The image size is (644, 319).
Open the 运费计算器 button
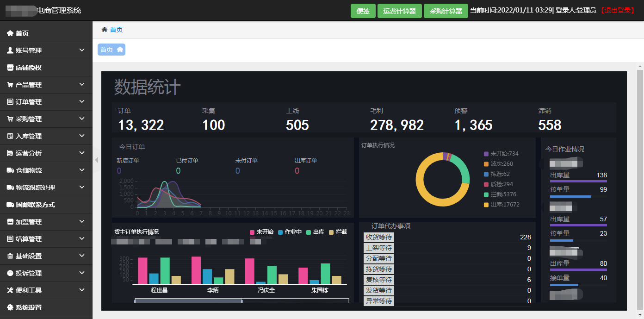pyautogui.click(x=399, y=11)
